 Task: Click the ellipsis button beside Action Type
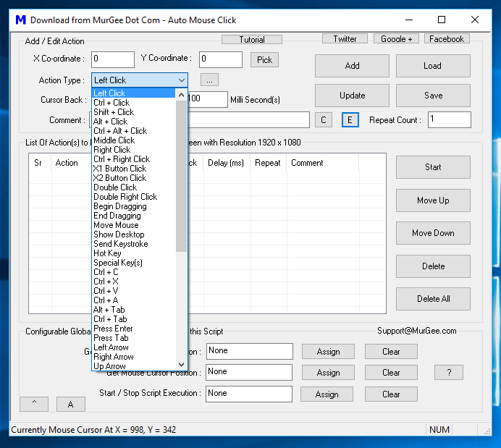pyautogui.click(x=210, y=80)
